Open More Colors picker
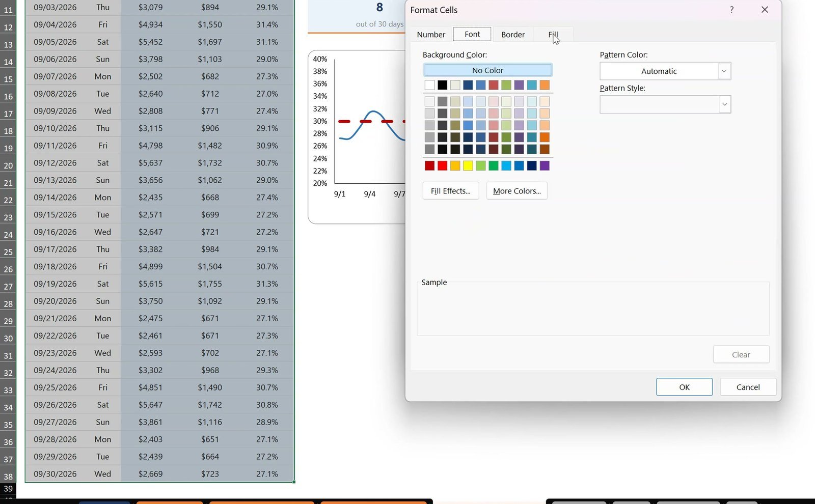The image size is (815, 504). [x=517, y=191]
